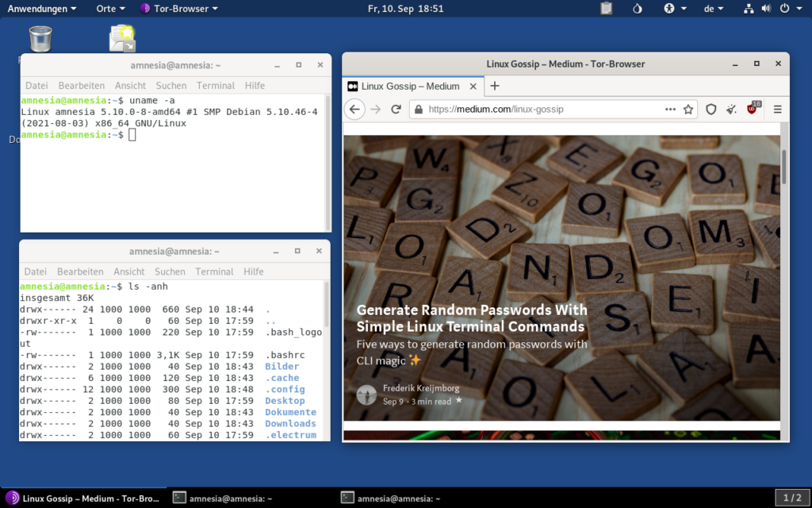Viewport: 812px width, 508px height.
Task: Click the Medium favicon in the tab
Action: (x=353, y=86)
